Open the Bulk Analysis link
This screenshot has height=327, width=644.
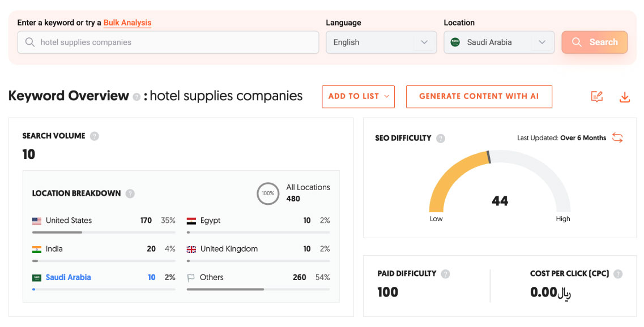(127, 23)
